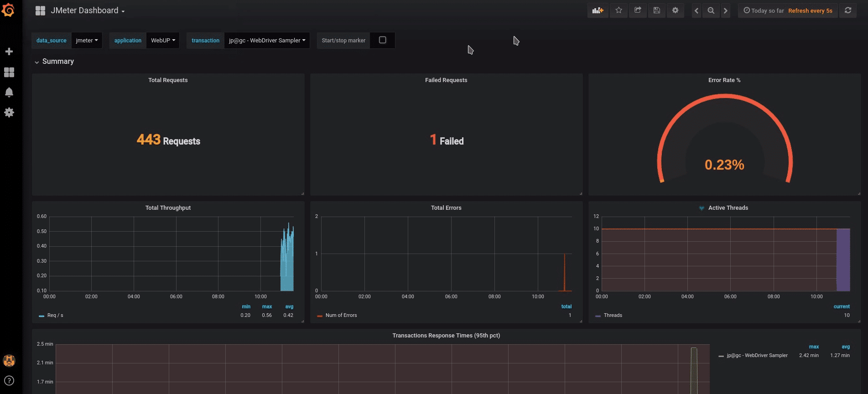Sort Response Times legend by max
Image resolution: width=868 pixels, height=394 pixels.
pyautogui.click(x=814, y=347)
